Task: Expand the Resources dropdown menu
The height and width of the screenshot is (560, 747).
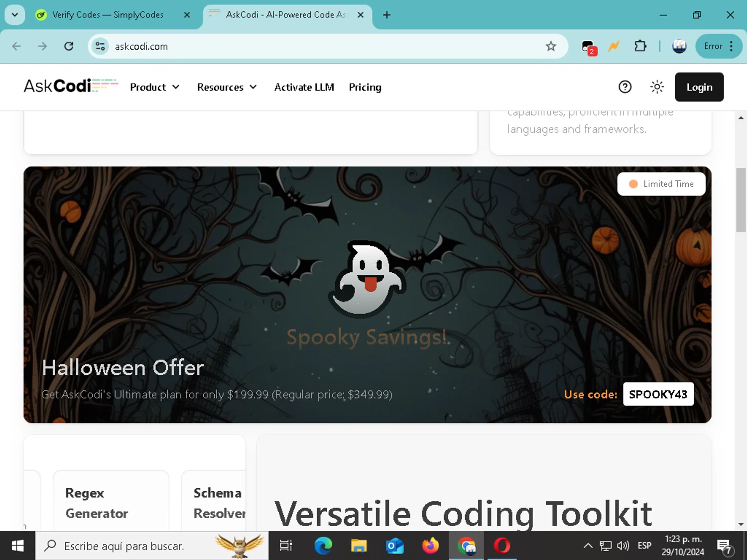Action: (x=227, y=87)
